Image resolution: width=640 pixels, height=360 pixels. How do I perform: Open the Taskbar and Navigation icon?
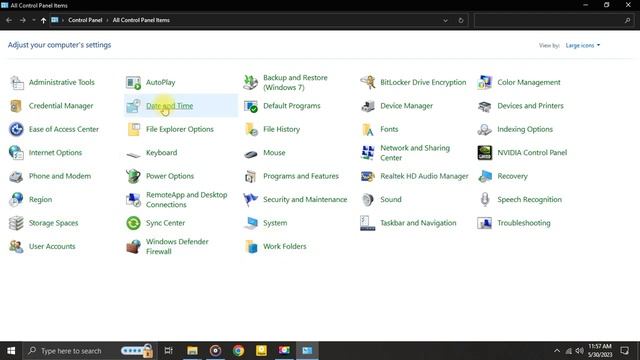pos(368,223)
